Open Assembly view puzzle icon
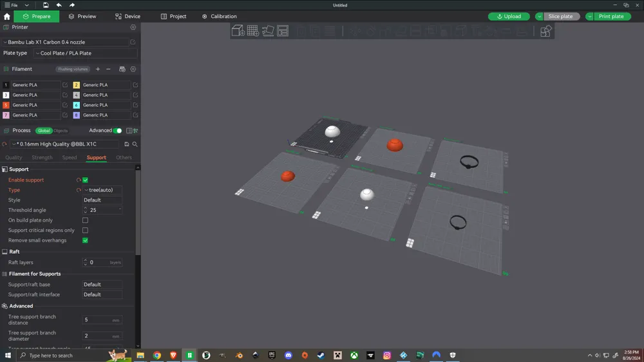 pyautogui.click(x=545, y=31)
